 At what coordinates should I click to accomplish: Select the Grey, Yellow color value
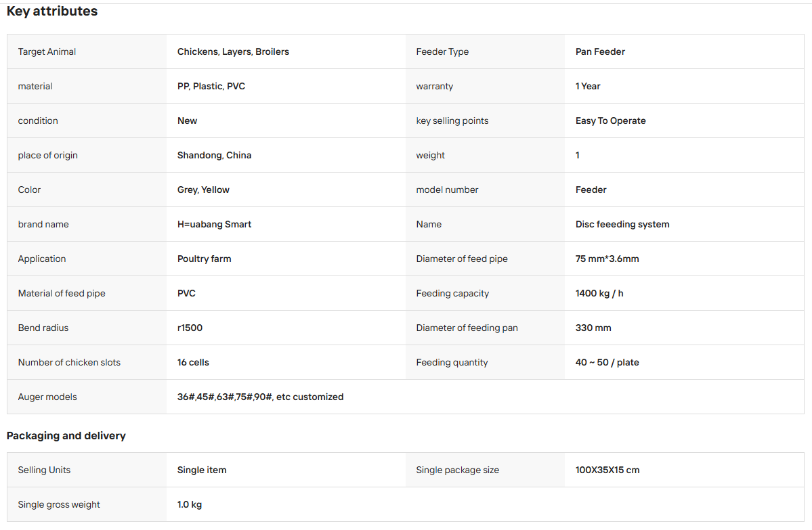[203, 190]
